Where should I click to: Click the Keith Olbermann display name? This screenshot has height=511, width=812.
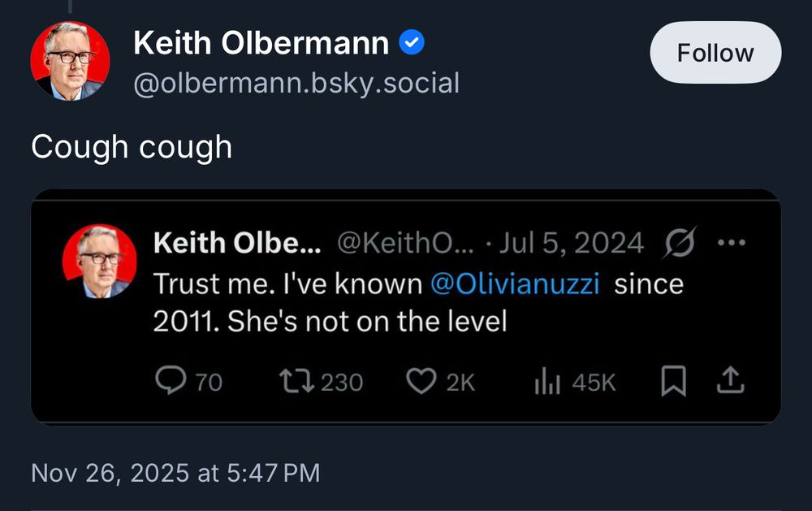coord(261,43)
